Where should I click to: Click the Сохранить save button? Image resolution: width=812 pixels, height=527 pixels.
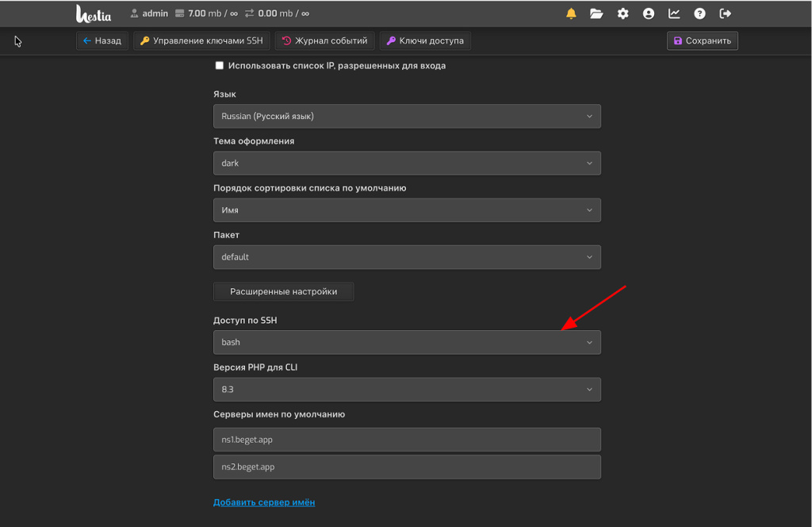coord(702,40)
